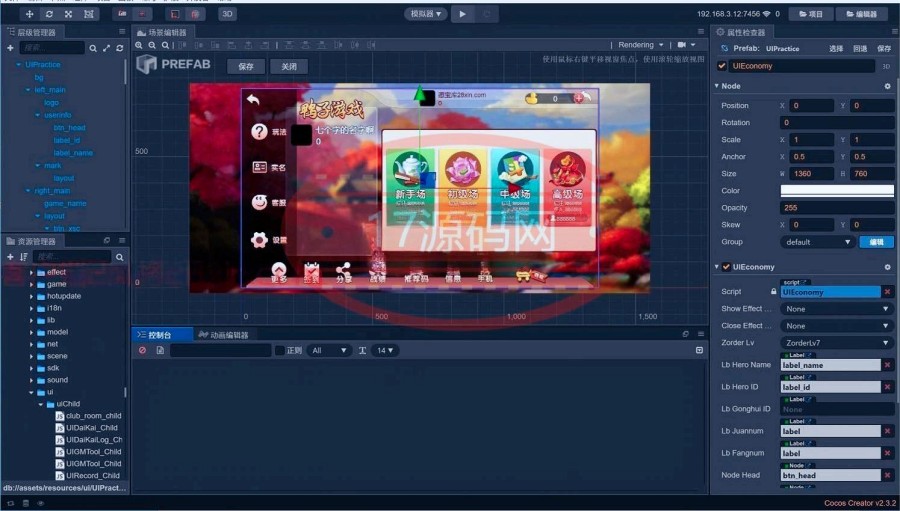Click the console open-log-file icon
This screenshot has width=900, height=511.
(x=160, y=350)
